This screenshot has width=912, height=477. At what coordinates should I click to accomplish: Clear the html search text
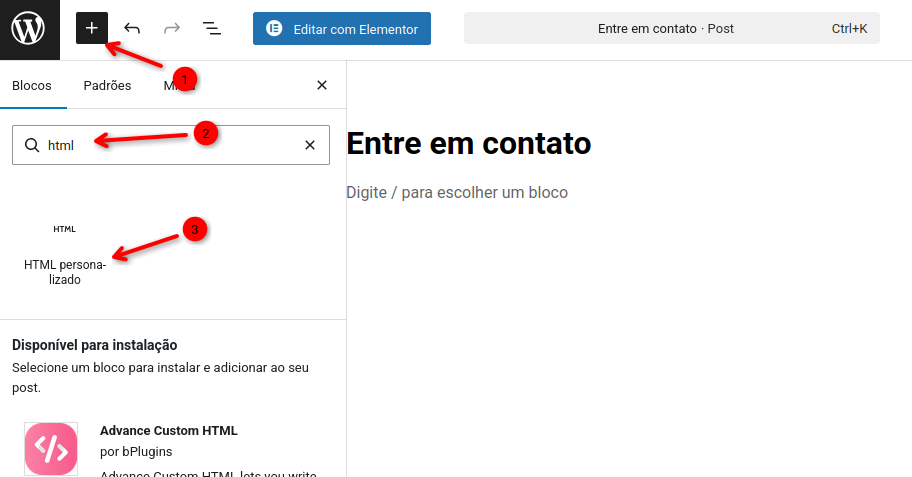pyautogui.click(x=310, y=145)
